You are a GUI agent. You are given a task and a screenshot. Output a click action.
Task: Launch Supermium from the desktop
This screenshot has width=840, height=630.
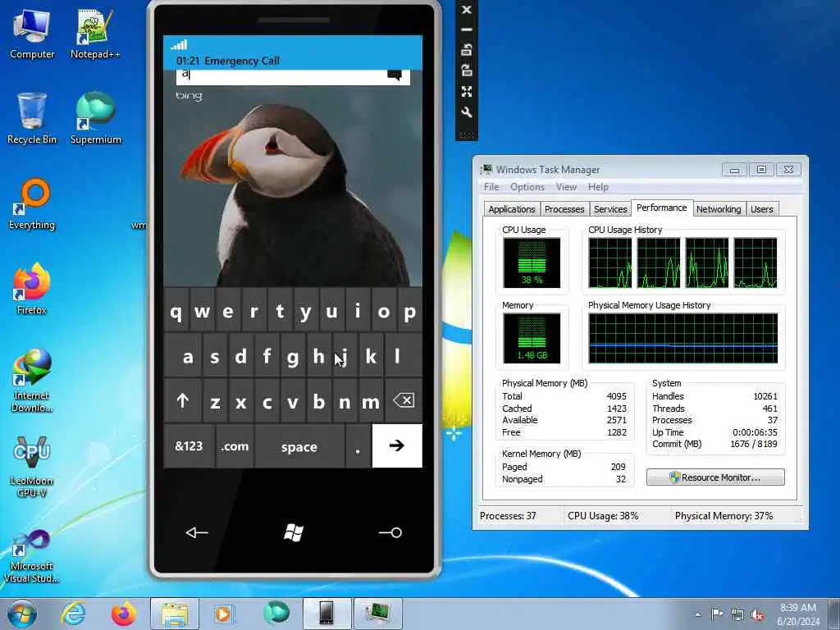pyautogui.click(x=95, y=118)
